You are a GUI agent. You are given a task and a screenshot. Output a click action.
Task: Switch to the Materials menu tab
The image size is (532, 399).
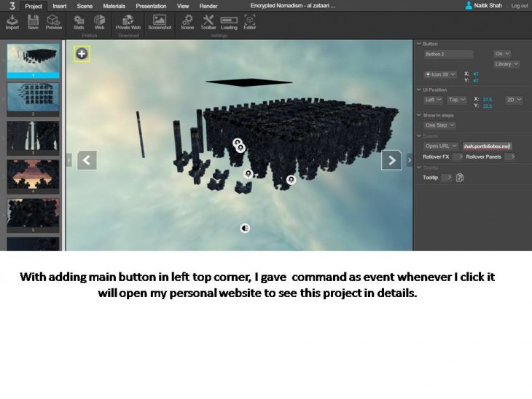pos(114,6)
